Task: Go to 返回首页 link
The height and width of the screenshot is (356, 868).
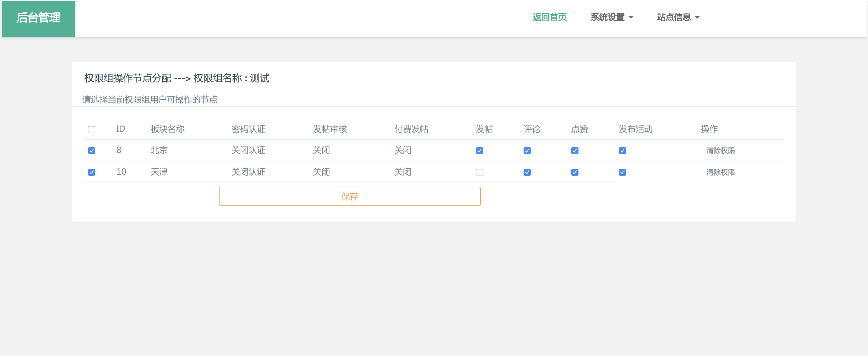Action: (x=550, y=17)
